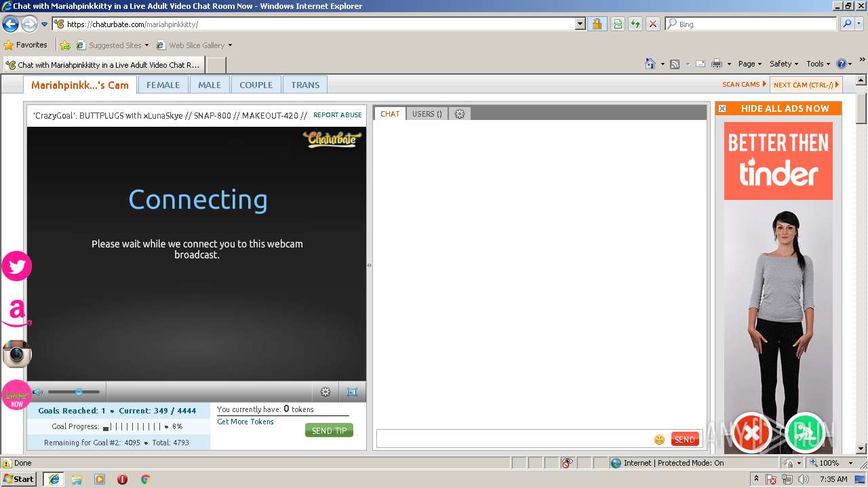The width and height of the screenshot is (868, 488).
Task: Click the RSS Feeds icon
Action: pyautogui.click(x=675, y=64)
